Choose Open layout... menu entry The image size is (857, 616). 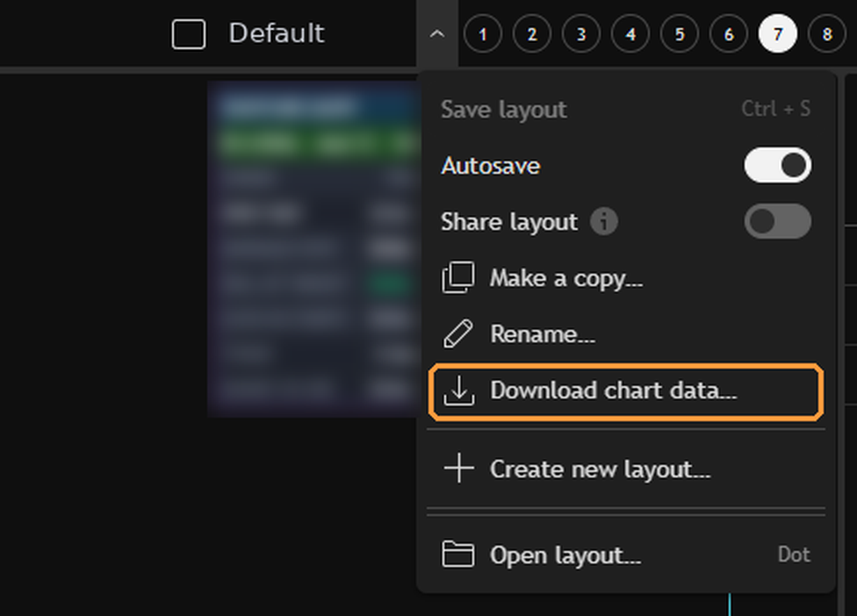pos(626,555)
